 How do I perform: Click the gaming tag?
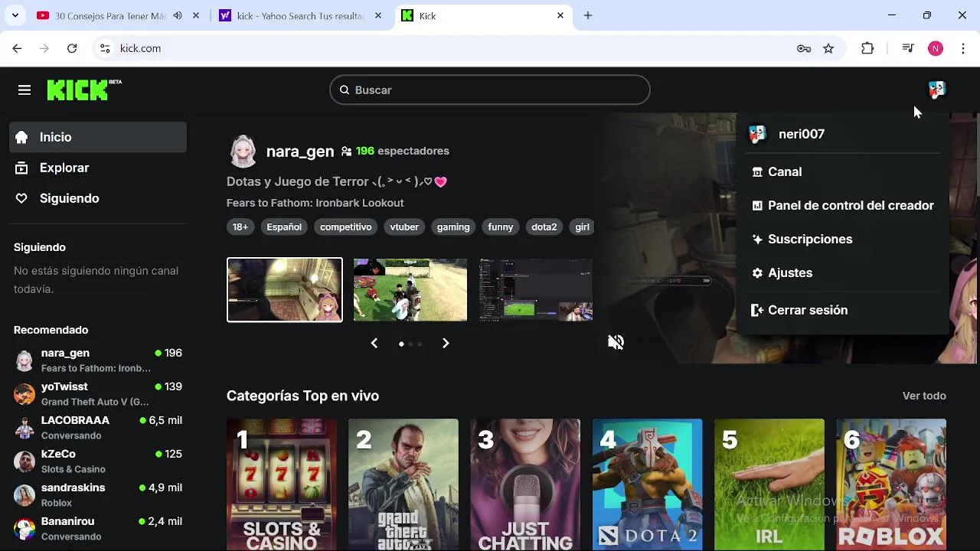[x=453, y=227]
